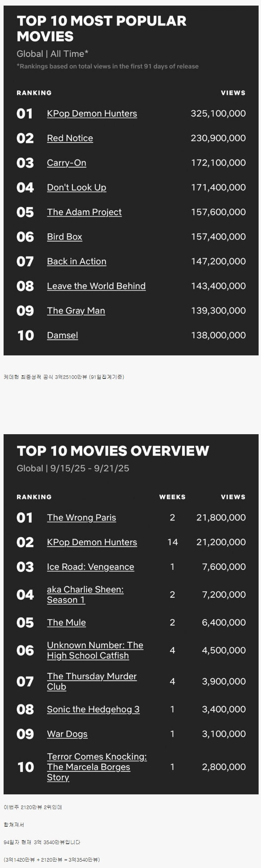The width and height of the screenshot is (261, 868).
Task: Select the Don't Look Up link
Action: [x=77, y=187]
